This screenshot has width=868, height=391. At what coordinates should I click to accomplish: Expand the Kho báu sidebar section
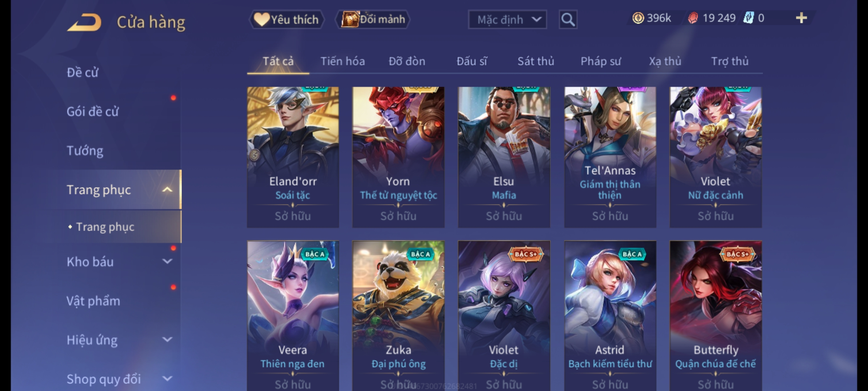[x=167, y=261]
